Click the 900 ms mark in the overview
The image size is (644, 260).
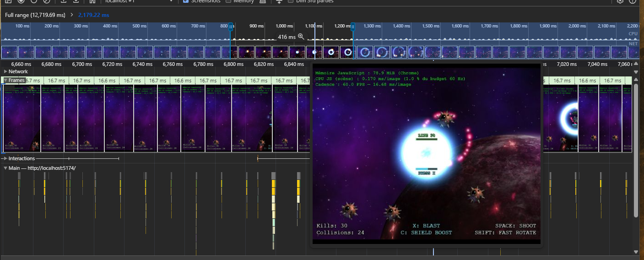point(257,26)
